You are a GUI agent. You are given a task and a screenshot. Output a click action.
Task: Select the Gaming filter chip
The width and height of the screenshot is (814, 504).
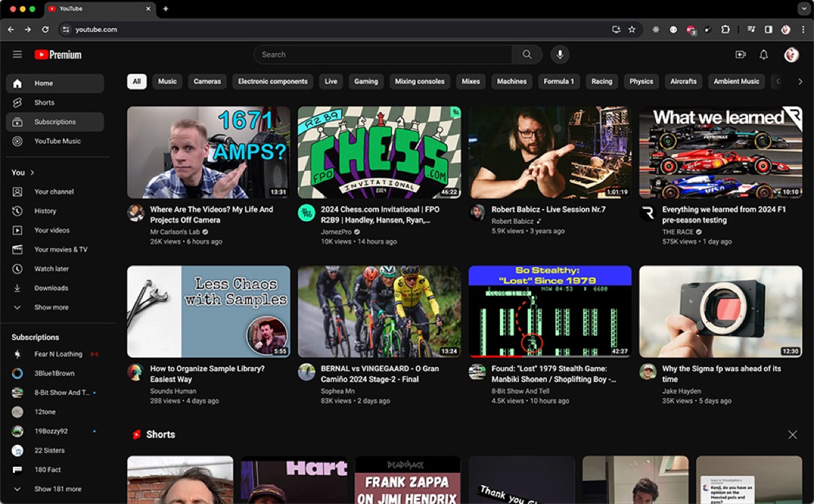click(x=366, y=81)
